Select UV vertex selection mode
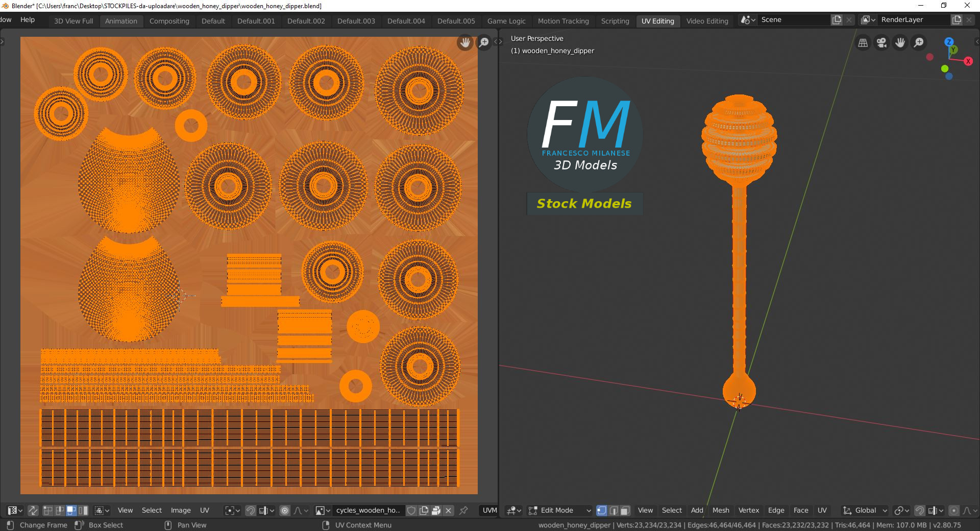Screen dimensions: 980x531 pyautogui.click(x=48, y=510)
